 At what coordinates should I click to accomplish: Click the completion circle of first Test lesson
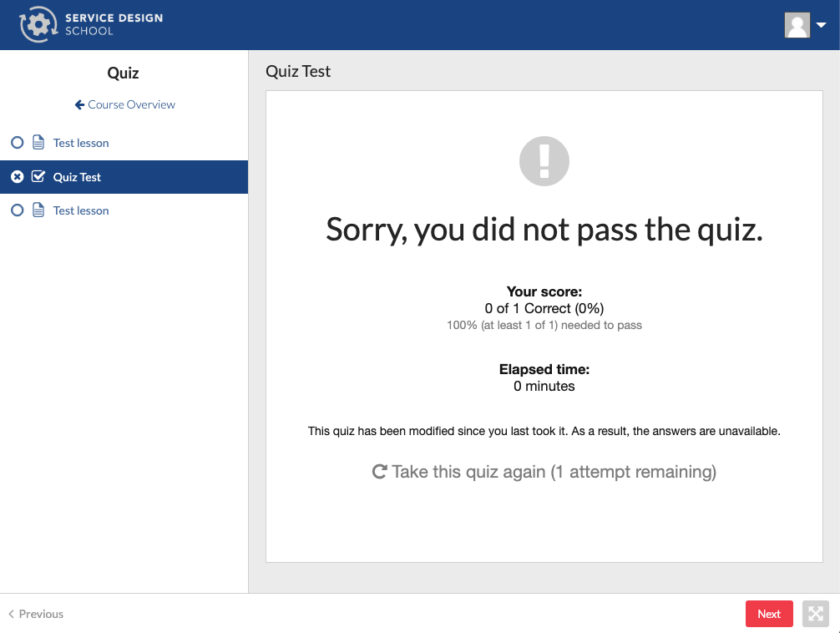pyautogui.click(x=18, y=143)
